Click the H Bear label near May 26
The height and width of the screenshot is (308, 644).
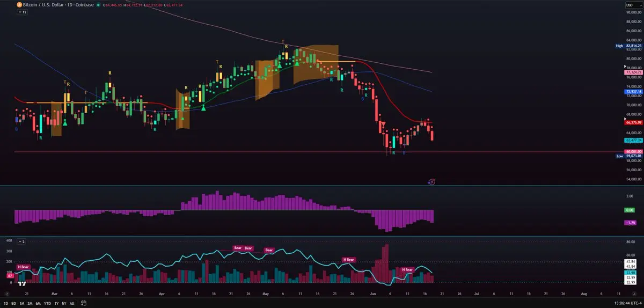coord(349,260)
